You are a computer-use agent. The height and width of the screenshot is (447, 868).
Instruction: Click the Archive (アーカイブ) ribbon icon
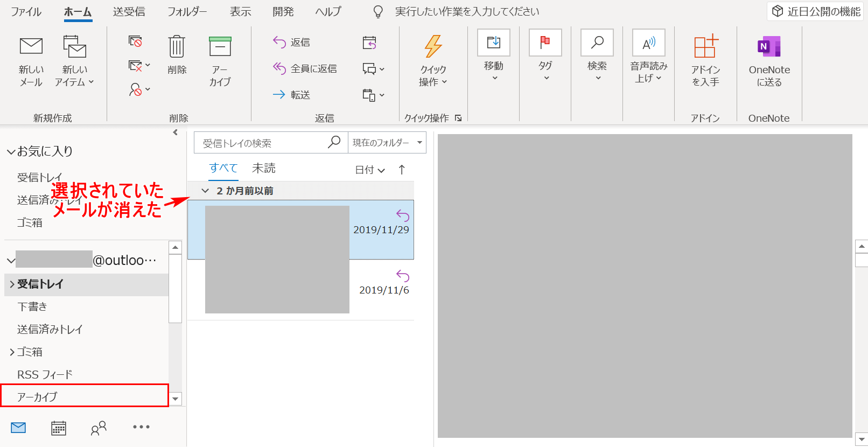coord(220,47)
